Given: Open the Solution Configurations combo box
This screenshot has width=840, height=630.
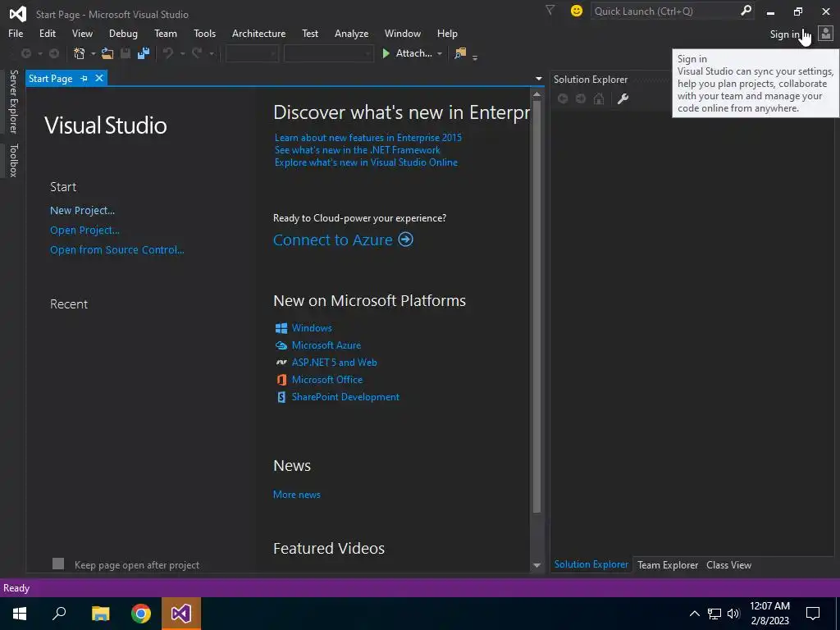Looking at the screenshot, I should pos(252,53).
